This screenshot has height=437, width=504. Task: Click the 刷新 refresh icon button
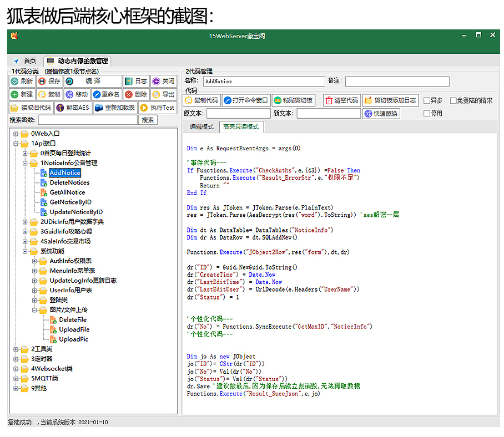click(22, 81)
